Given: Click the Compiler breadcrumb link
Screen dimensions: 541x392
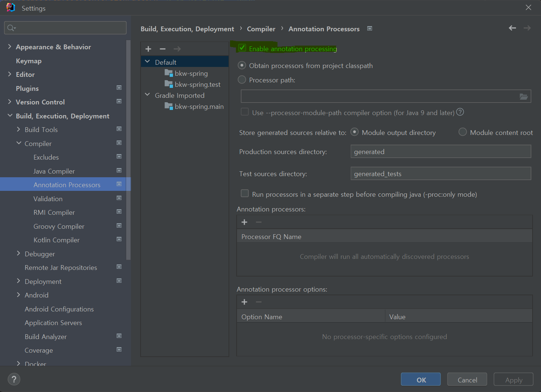Looking at the screenshot, I should click(x=261, y=29).
